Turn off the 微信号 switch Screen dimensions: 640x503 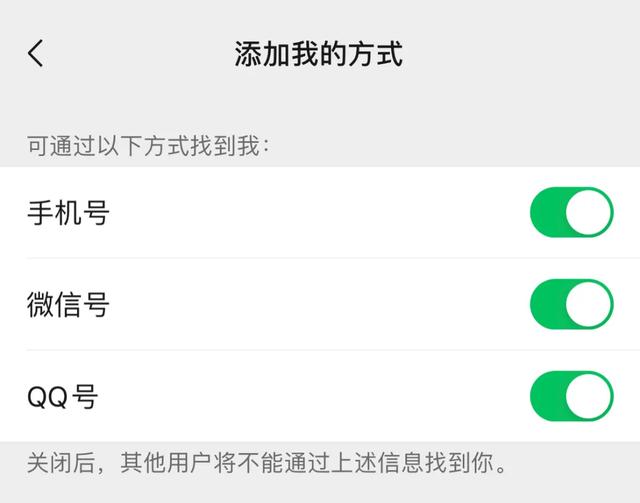[571, 304]
